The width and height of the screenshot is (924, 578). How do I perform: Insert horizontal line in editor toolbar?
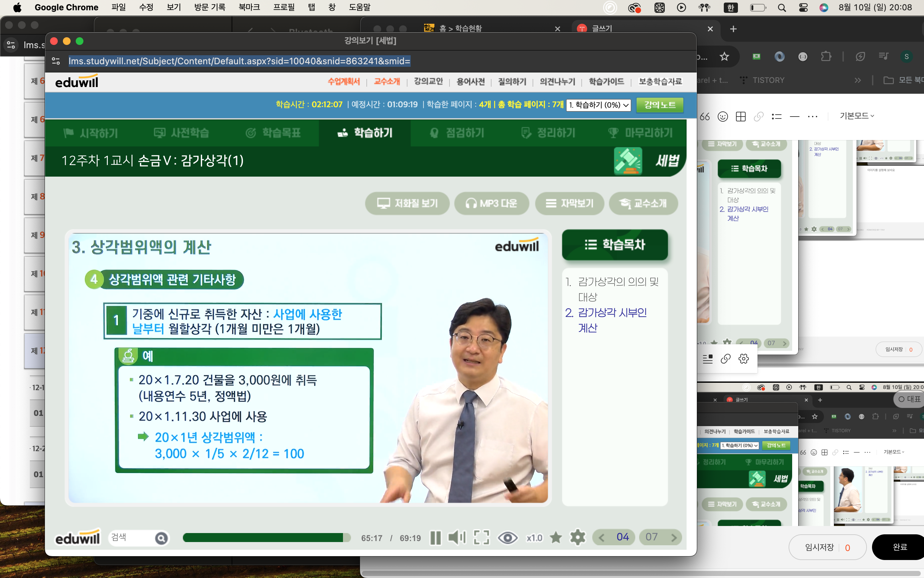(795, 116)
